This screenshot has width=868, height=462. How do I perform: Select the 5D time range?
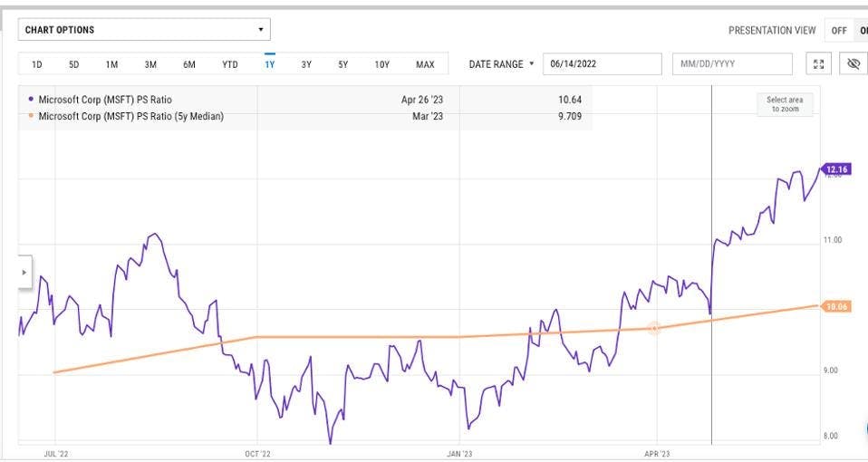click(74, 64)
